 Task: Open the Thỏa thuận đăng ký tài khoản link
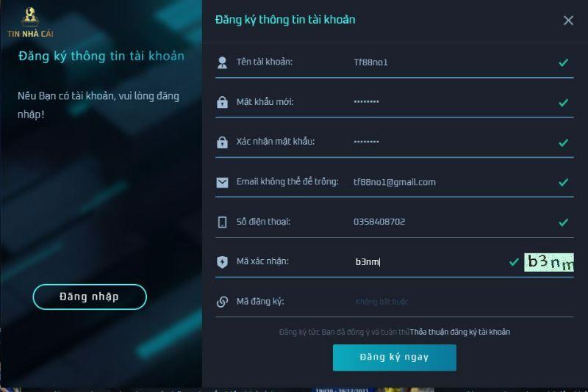[x=459, y=332]
